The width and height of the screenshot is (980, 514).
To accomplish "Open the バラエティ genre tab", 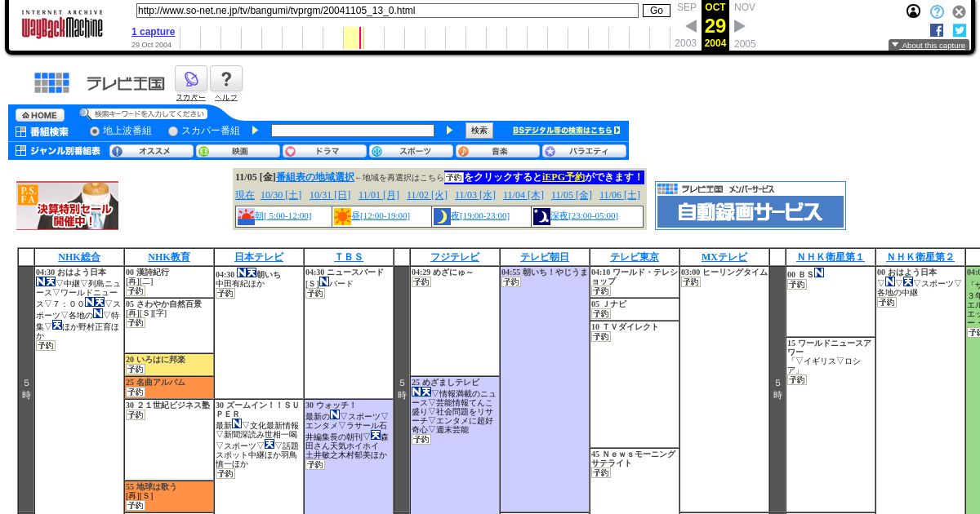I will tap(585, 151).
